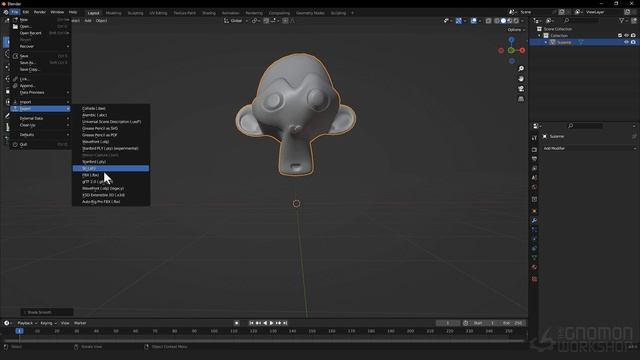This screenshot has width=640, height=360.
Task: Click the Blender logo icon
Action: coord(5,12)
